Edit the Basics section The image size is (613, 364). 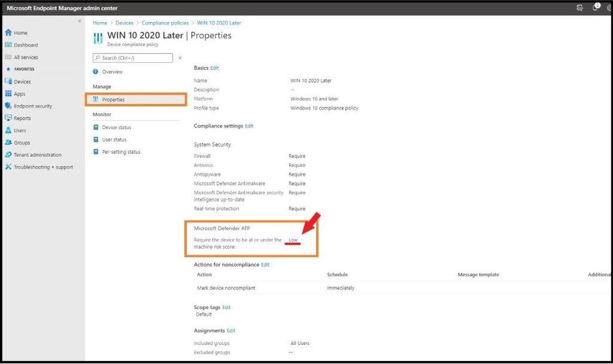(x=215, y=68)
